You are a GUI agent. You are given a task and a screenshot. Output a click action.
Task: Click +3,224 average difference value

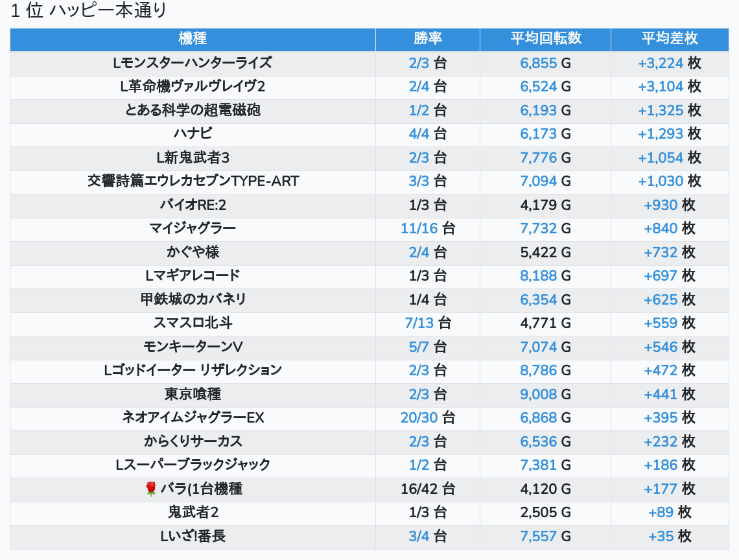(661, 63)
